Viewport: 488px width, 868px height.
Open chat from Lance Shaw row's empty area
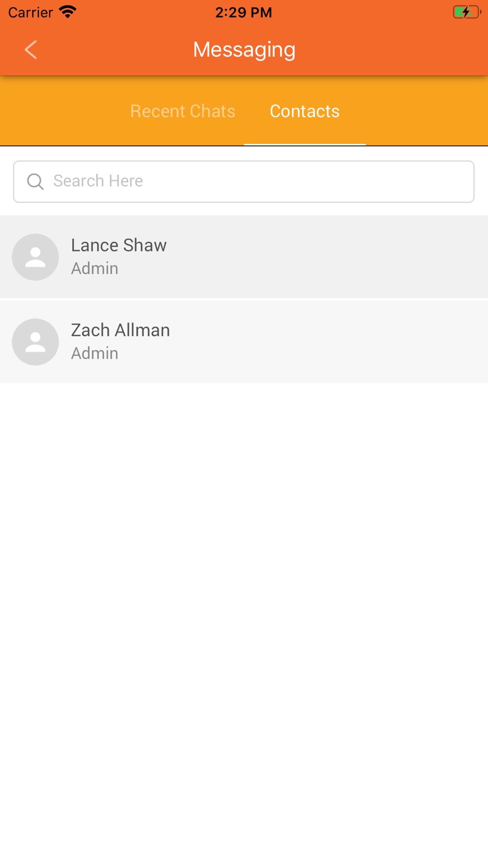click(x=327, y=257)
